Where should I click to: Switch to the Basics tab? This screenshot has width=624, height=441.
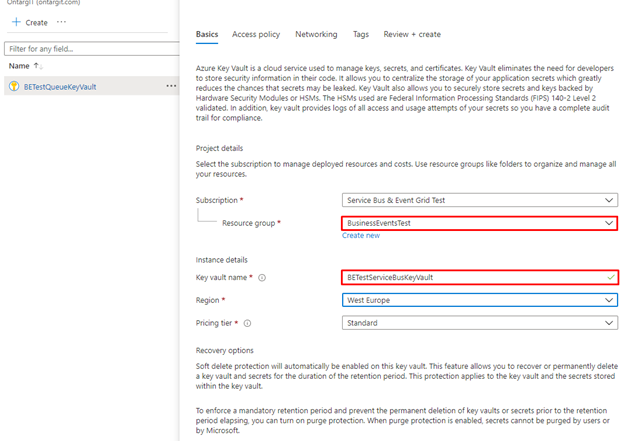tap(207, 34)
